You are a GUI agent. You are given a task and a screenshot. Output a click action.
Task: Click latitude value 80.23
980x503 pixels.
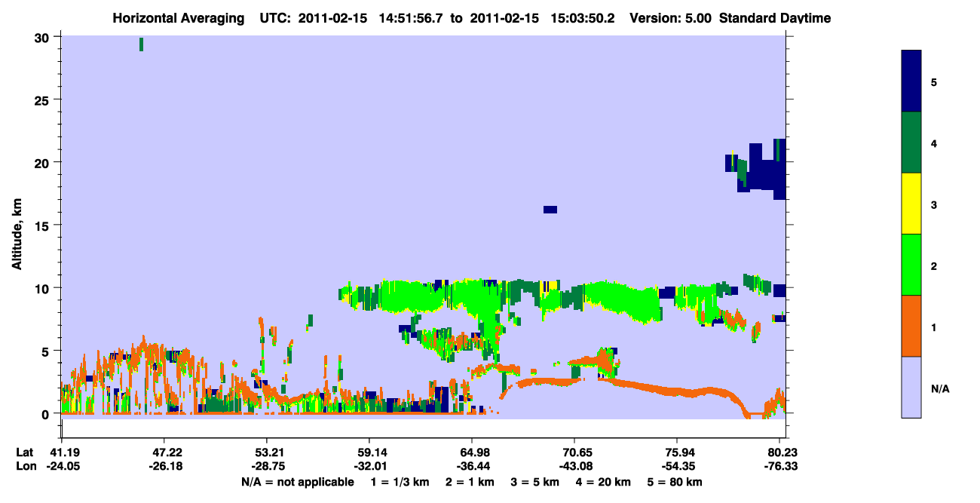pos(783,452)
